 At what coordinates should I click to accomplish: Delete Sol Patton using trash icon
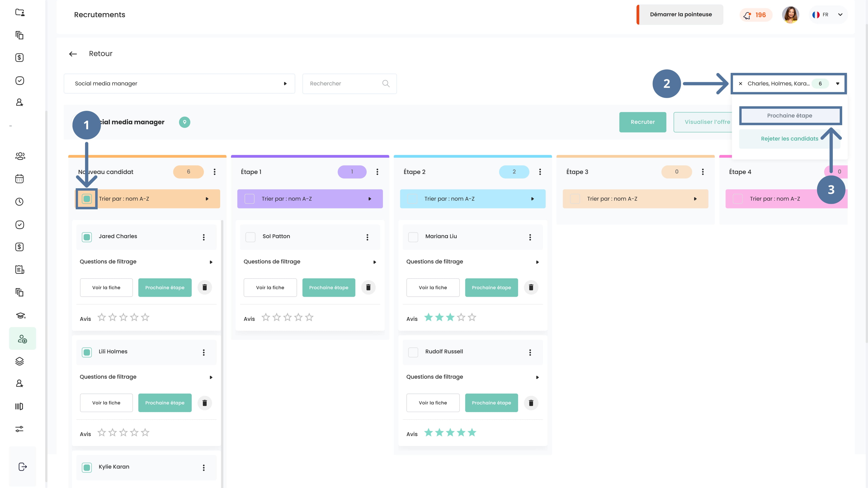point(368,287)
